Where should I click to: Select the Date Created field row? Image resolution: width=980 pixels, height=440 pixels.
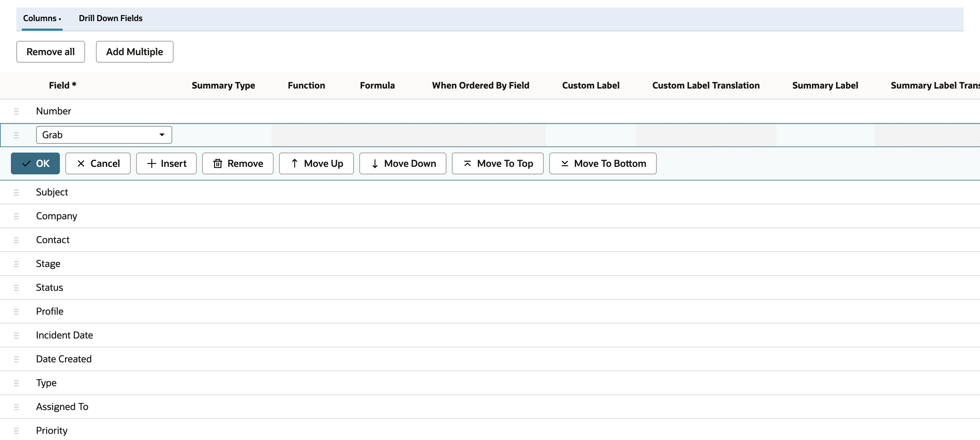click(490, 359)
